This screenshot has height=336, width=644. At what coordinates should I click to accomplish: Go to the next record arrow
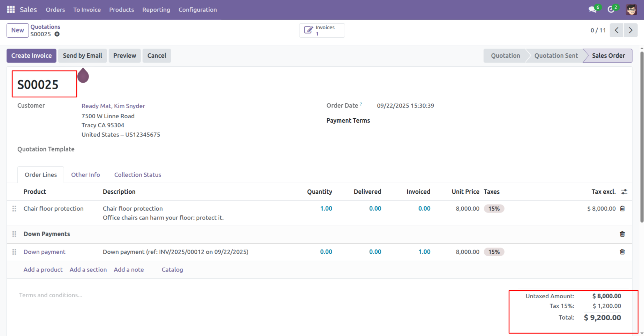point(630,30)
